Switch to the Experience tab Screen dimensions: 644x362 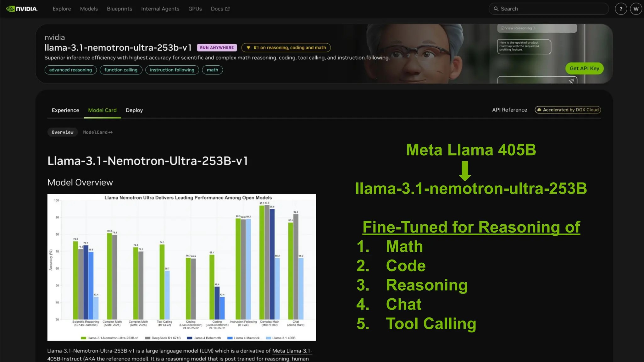[65, 110]
